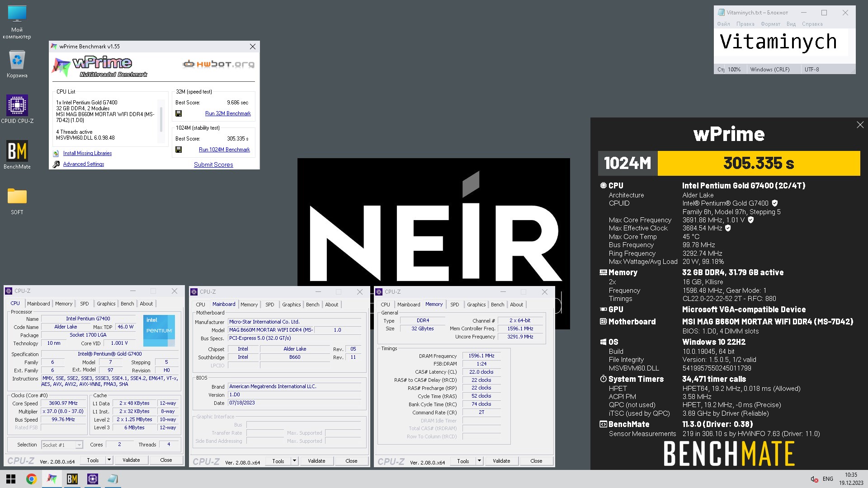The height and width of the screenshot is (488, 868).
Task: Open the Windows Start menu
Action: 11,479
